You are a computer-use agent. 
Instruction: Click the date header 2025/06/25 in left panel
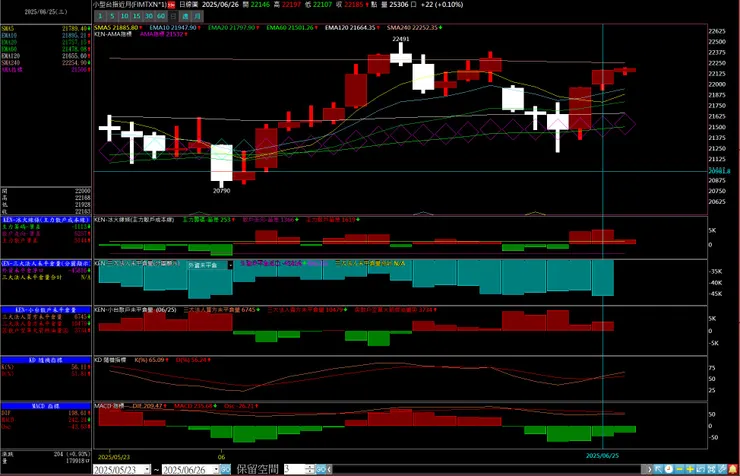click(x=46, y=12)
